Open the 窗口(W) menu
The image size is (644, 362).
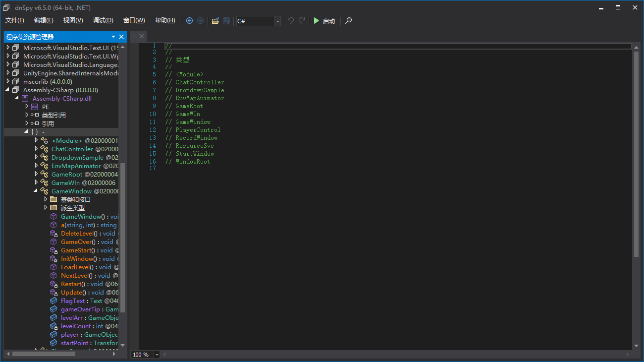134,20
